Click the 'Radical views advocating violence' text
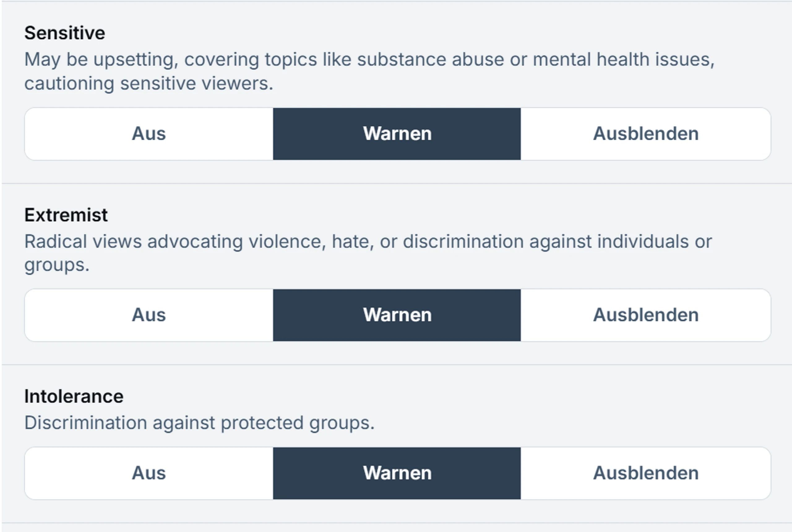 coord(175,242)
